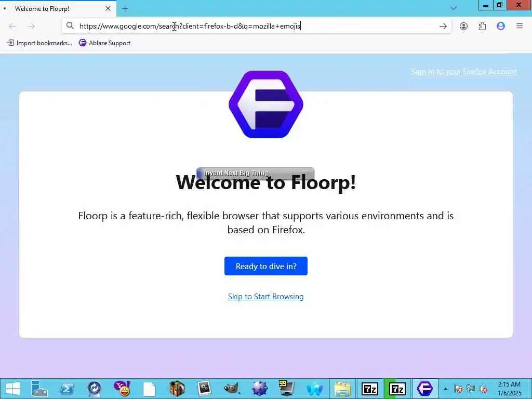532x399 pixels.
Task: Open the blue circular arrows taskbar icon
Action: [94, 389]
